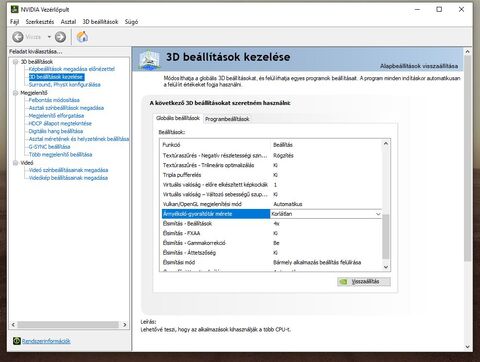Select Képbeállítások megadása előnézettel
This screenshot has height=362, width=480.
(72, 69)
